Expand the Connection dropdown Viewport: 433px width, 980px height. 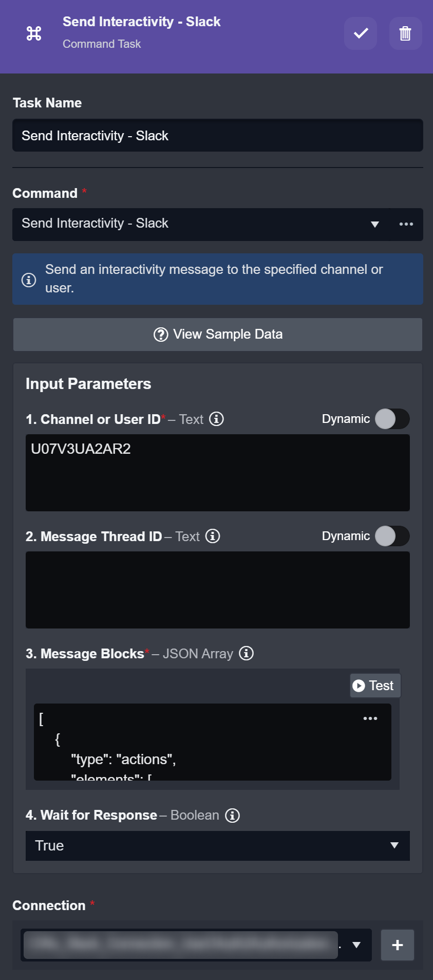tap(356, 945)
